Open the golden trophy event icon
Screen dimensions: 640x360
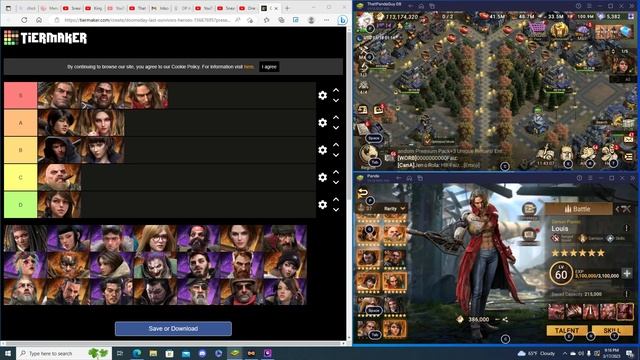(559, 30)
